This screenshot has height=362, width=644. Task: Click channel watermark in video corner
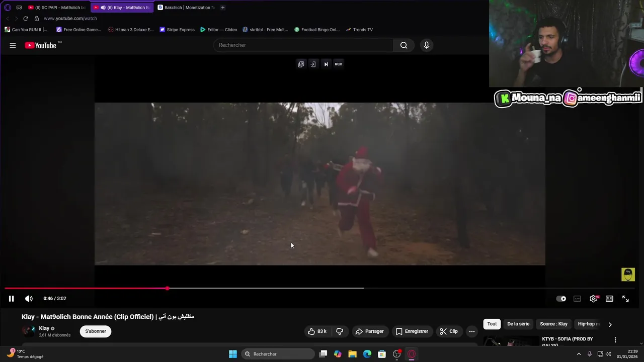point(628,275)
